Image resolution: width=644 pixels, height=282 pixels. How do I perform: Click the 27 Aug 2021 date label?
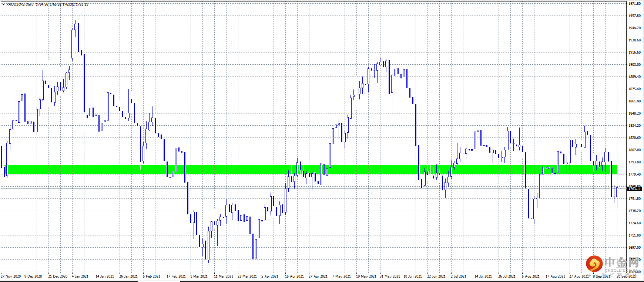pos(579,276)
